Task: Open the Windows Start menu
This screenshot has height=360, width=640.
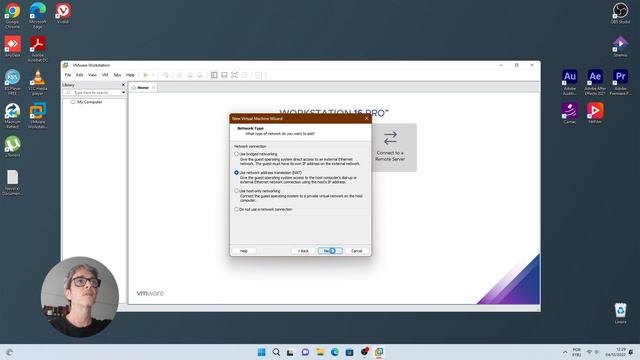Action: point(262,352)
